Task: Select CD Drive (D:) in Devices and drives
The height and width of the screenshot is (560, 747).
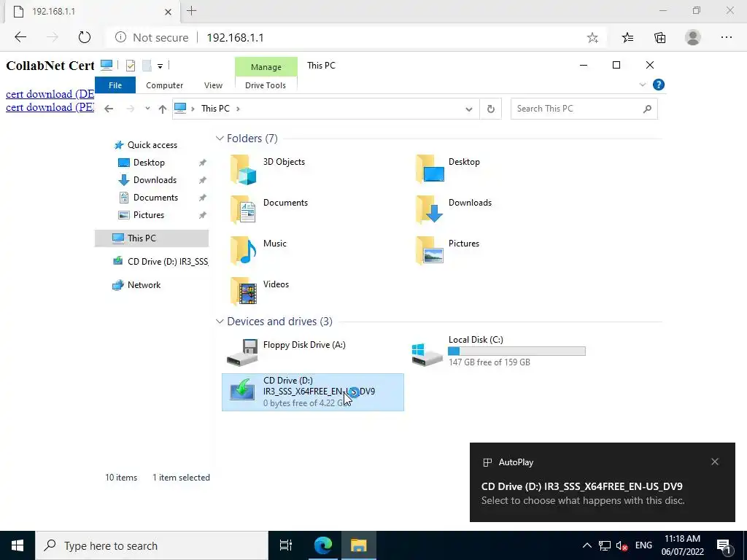Action: 312,392
